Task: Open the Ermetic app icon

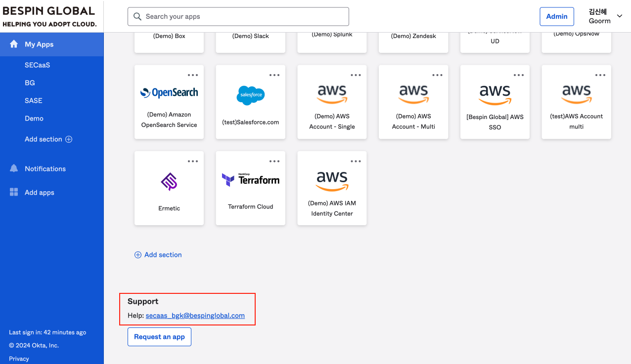Action: click(169, 182)
